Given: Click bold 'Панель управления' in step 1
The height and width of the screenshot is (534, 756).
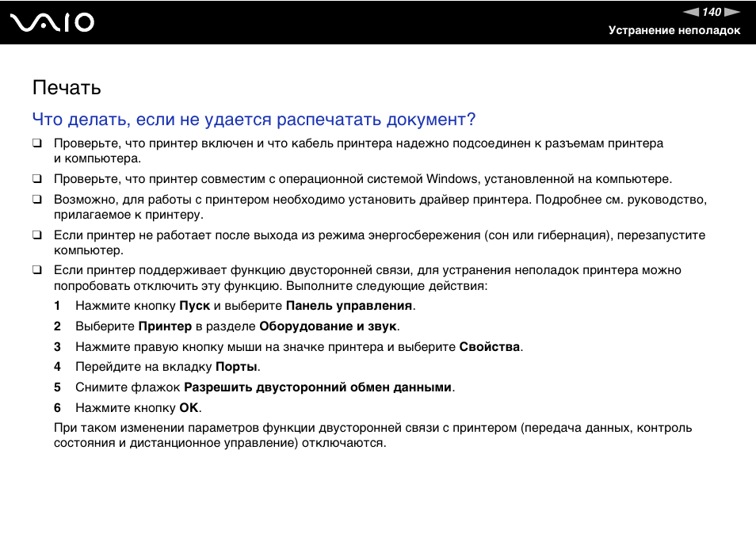Looking at the screenshot, I should pos(349,306).
